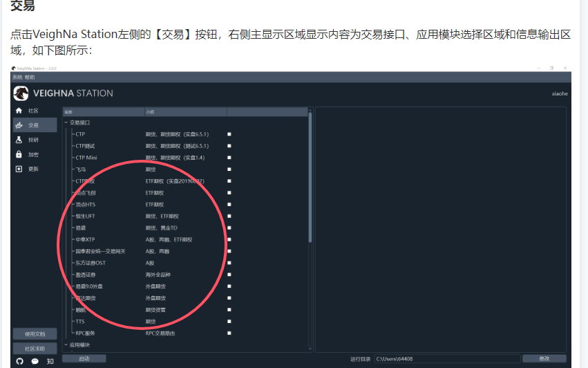Click the 社区求助 button
Image resolution: width=588 pixels, height=368 pixels.
click(x=35, y=349)
